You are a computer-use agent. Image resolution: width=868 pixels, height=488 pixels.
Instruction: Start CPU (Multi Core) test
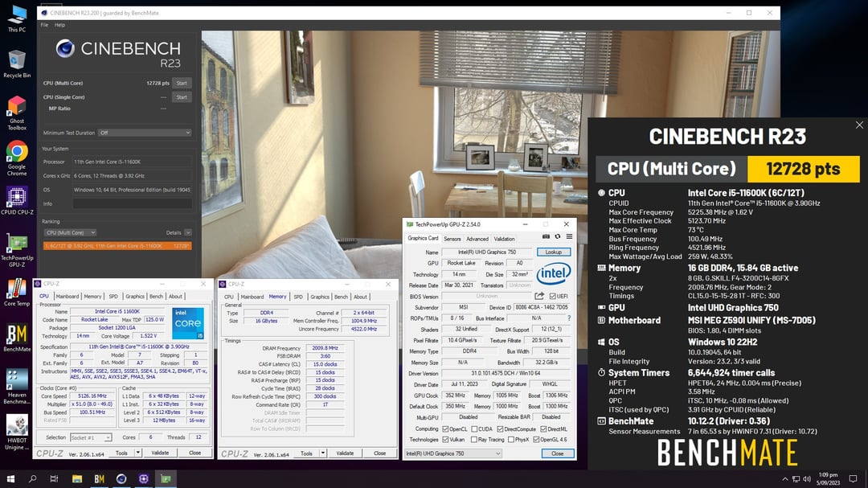[x=182, y=83]
